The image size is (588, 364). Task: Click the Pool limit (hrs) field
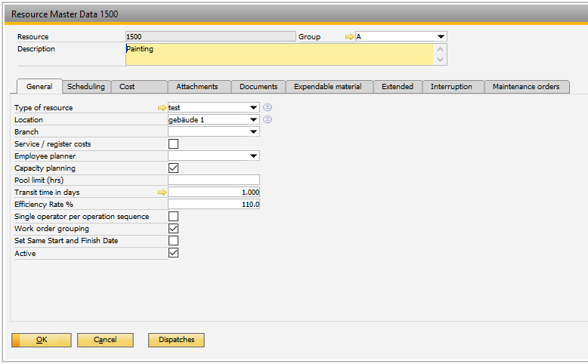point(214,180)
